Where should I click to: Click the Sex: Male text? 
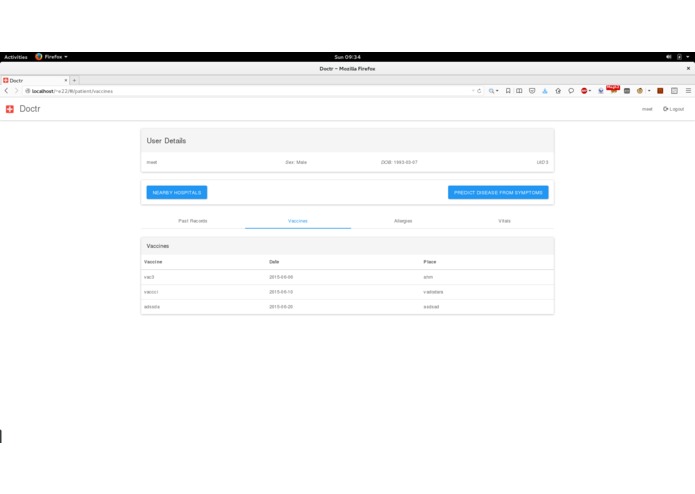[x=296, y=162]
